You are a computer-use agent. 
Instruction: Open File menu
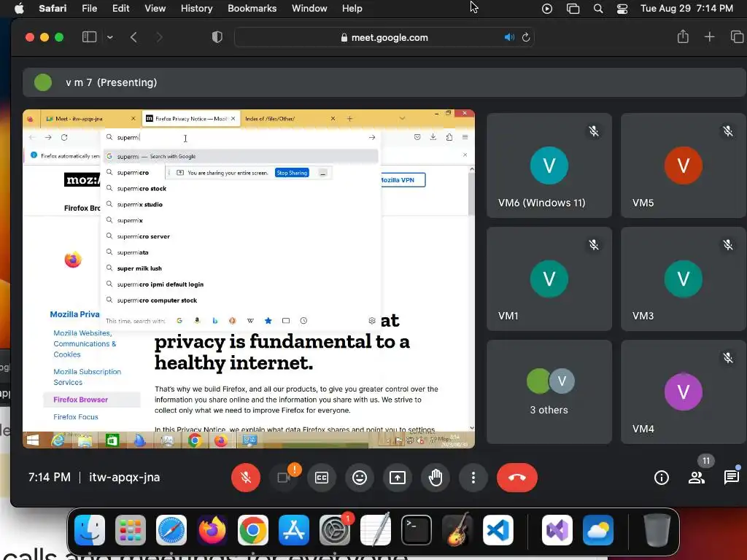[x=89, y=8]
